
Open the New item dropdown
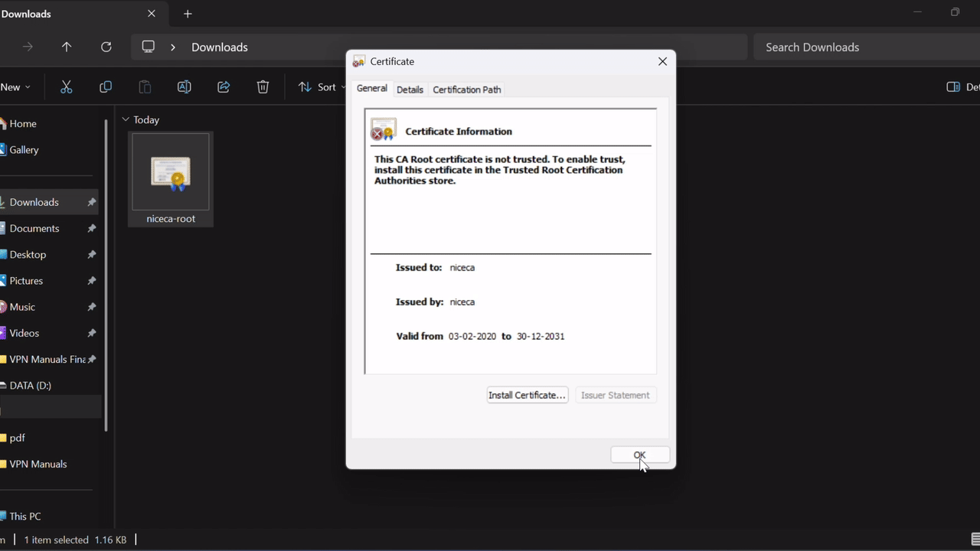click(x=15, y=86)
